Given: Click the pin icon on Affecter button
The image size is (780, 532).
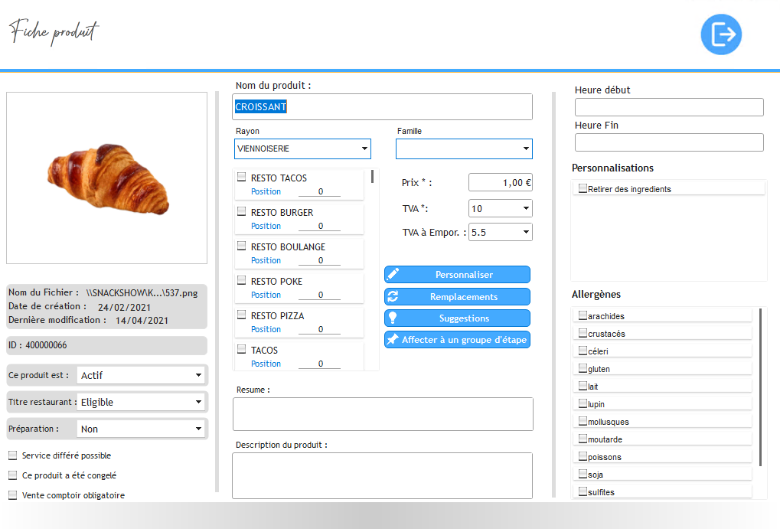Looking at the screenshot, I should tap(393, 339).
